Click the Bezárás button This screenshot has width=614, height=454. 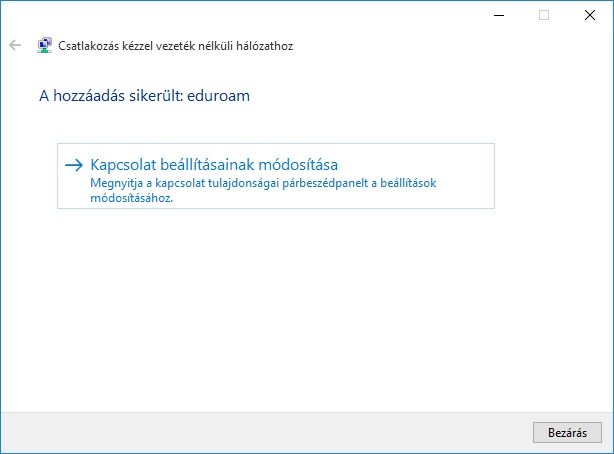567,432
